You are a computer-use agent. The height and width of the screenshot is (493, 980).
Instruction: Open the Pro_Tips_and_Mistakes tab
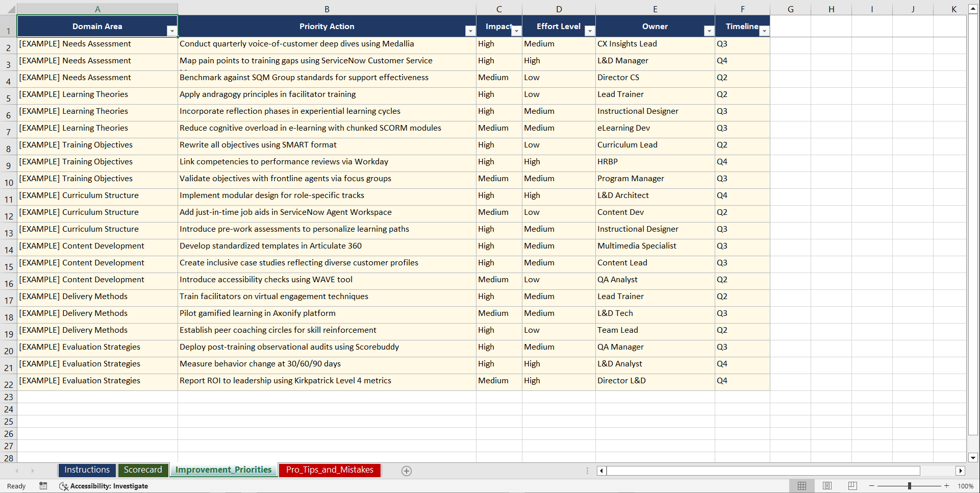click(x=330, y=470)
